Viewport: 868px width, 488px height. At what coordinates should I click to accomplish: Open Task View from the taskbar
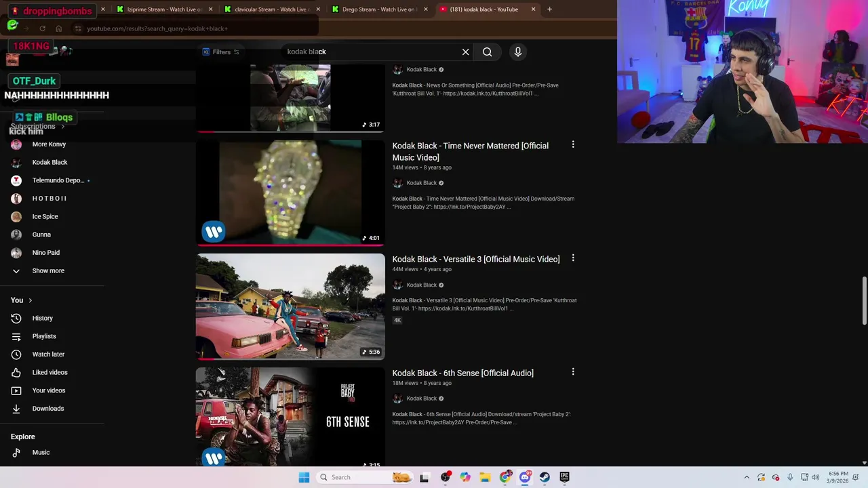click(x=424, y=477)
